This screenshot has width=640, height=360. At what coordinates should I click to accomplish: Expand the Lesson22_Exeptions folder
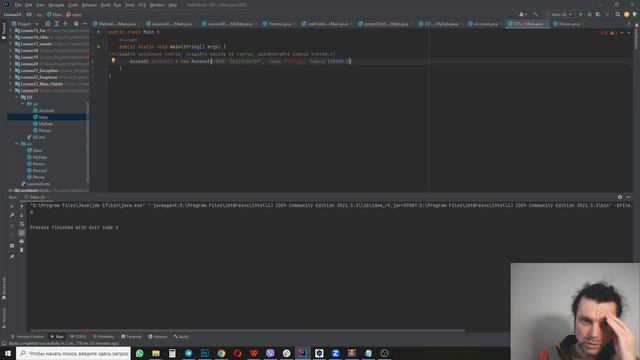point(10,77)
